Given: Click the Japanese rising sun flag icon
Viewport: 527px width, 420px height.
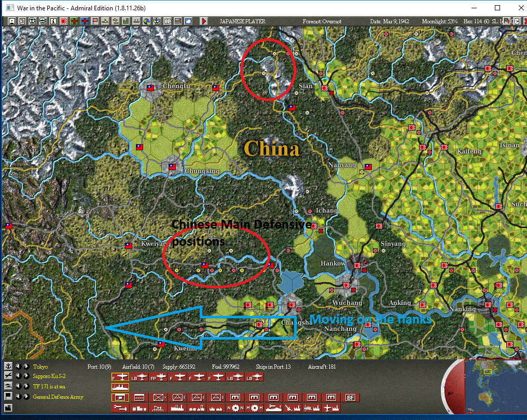Looking at the screenshot, I should pos(64,21).
